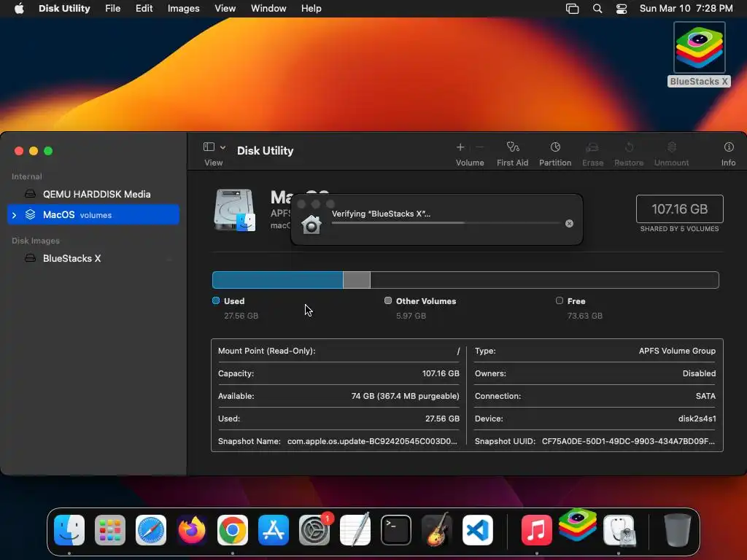The image size is (747, 560).
Task: Open the Edit menu
Action: (144, 9)
